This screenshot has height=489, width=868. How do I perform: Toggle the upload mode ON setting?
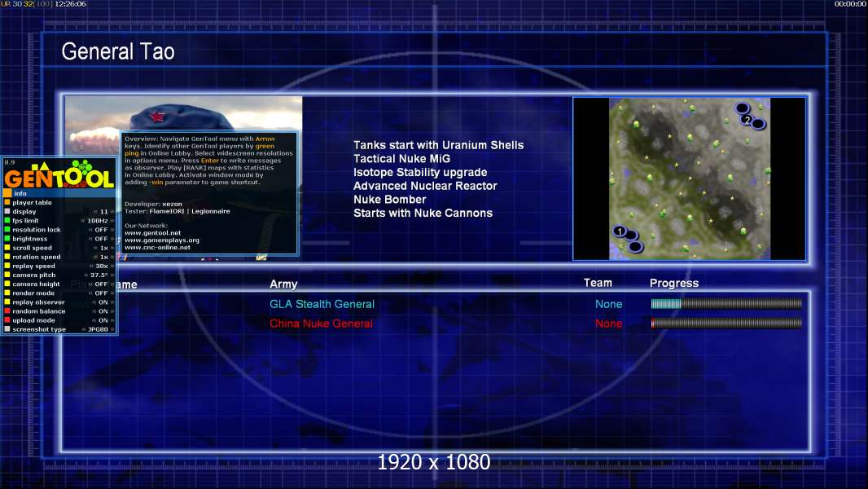103,320
